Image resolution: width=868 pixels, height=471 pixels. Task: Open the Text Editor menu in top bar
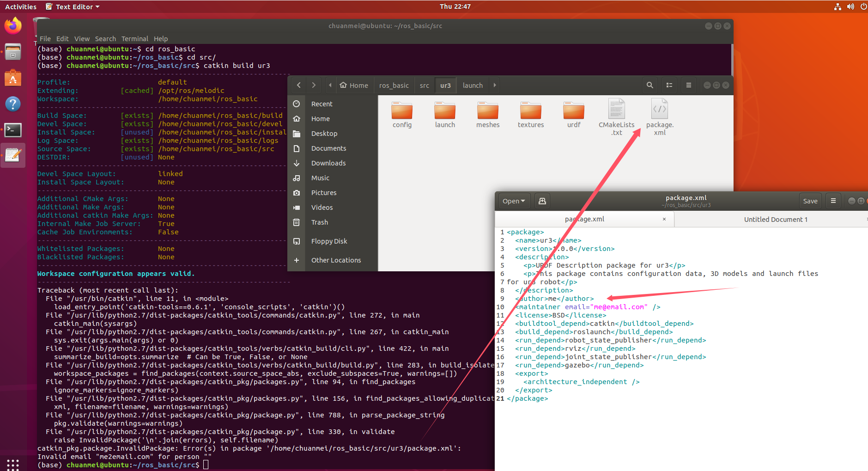pyautogui.click(x=72, y=6)
